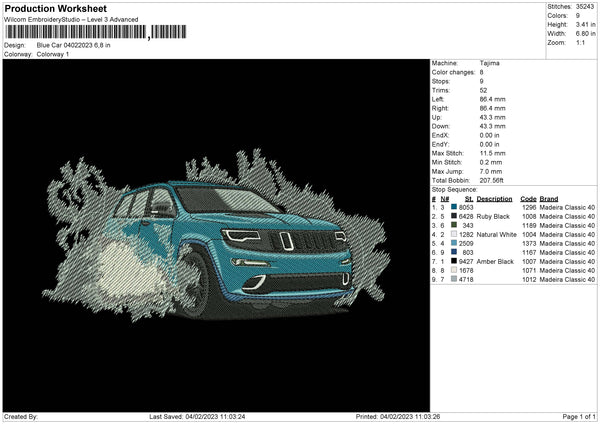
Task: Click the Colorway 1 value
Action: point(55,53)
